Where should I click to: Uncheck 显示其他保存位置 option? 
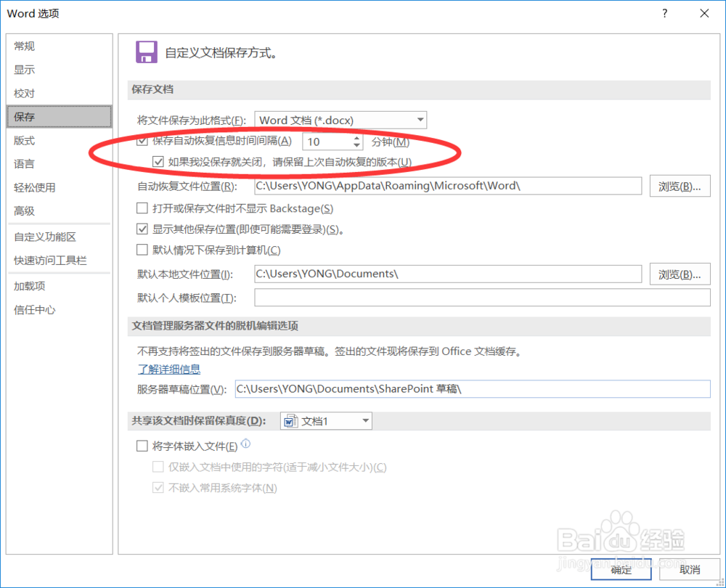142,229
